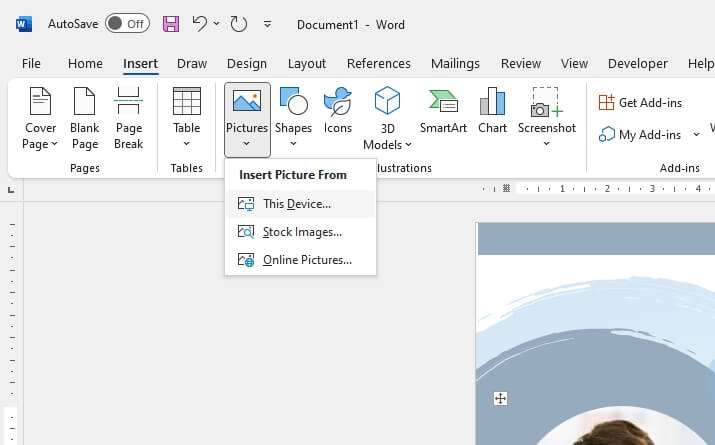715x445 pixels.
Task: Click the Shapes icon
Action: coord(293,101)
